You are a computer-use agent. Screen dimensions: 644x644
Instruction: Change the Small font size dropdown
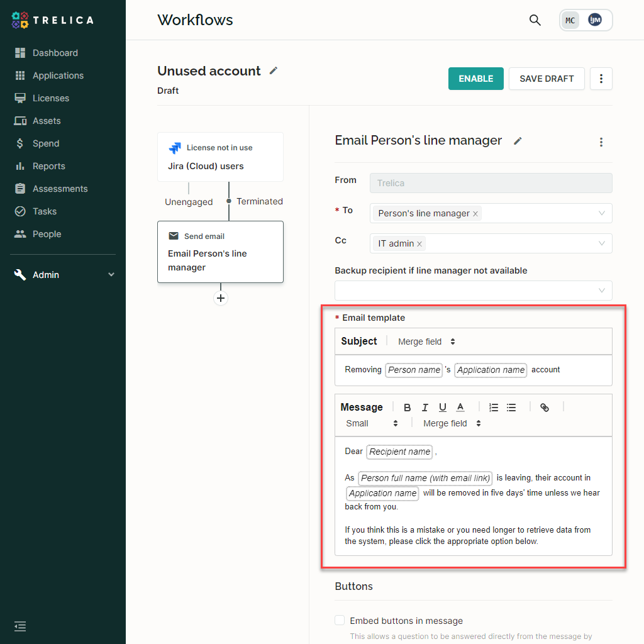(372, 423)
